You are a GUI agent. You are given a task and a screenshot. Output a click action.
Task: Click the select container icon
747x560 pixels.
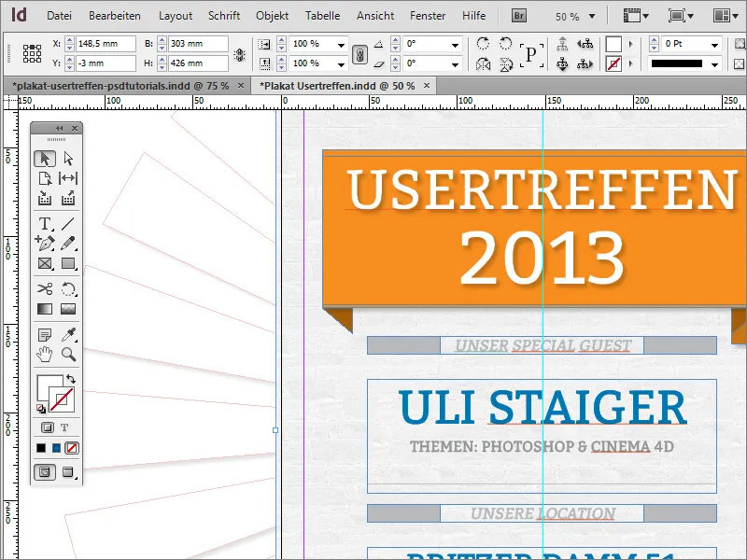pos(562,44)
